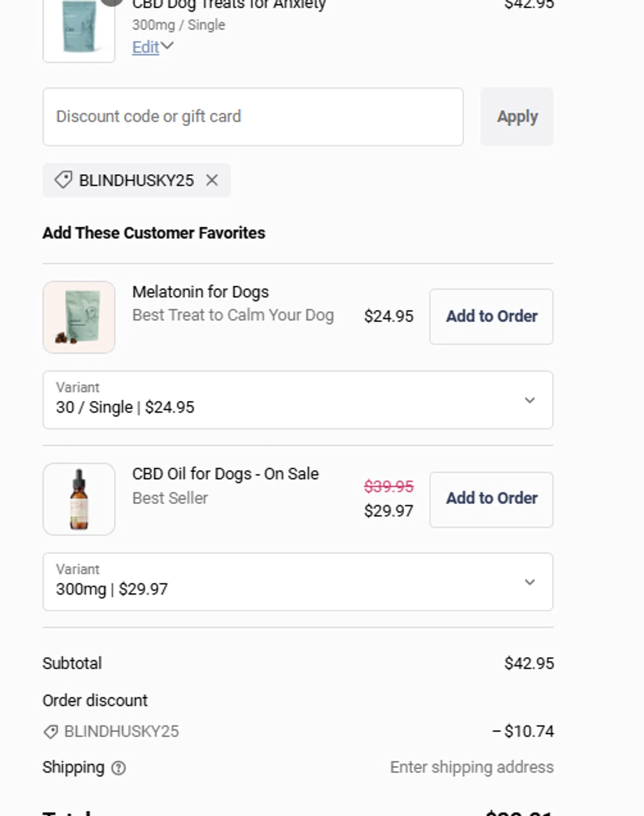The width and height of the screenshot is (644, 816).
Task: Click the shipping help question mark icon
Action: coord(118,768)
